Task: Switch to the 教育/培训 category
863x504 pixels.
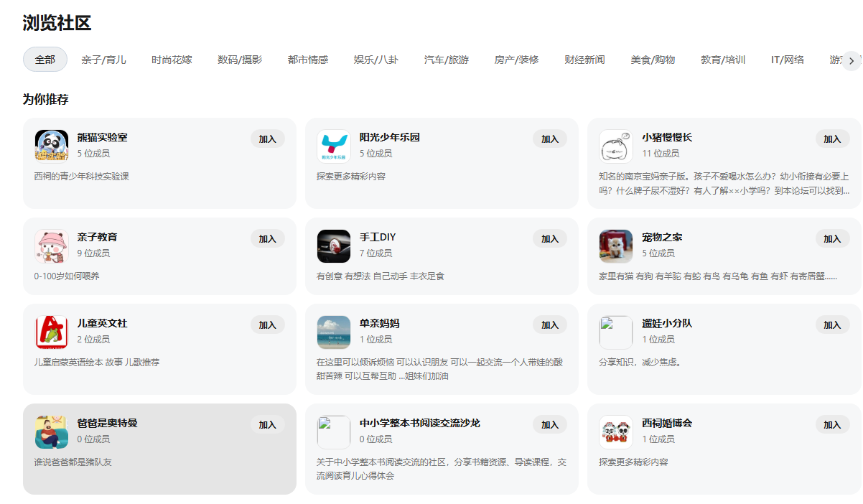Action: [x=723, y=60]
